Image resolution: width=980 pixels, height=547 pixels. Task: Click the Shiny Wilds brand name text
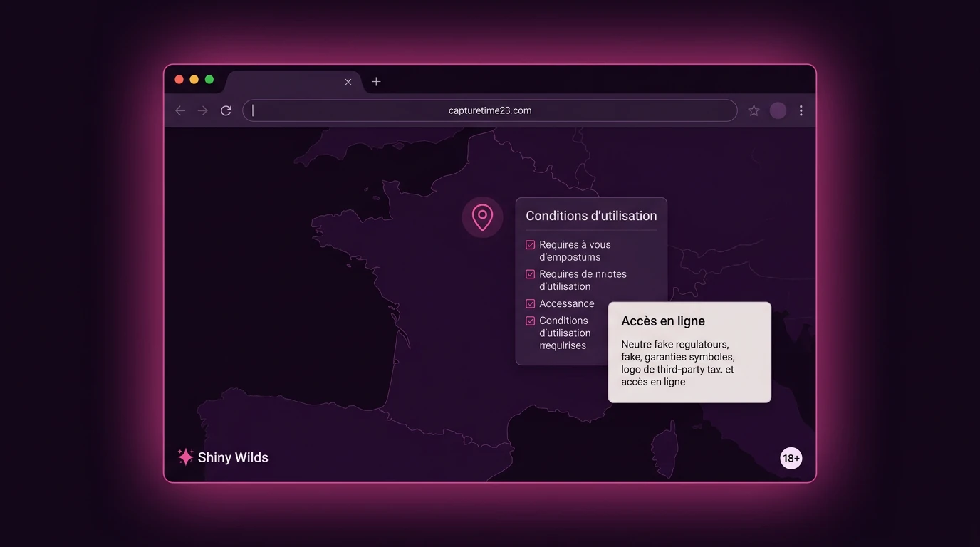click(x=233, y=457)
